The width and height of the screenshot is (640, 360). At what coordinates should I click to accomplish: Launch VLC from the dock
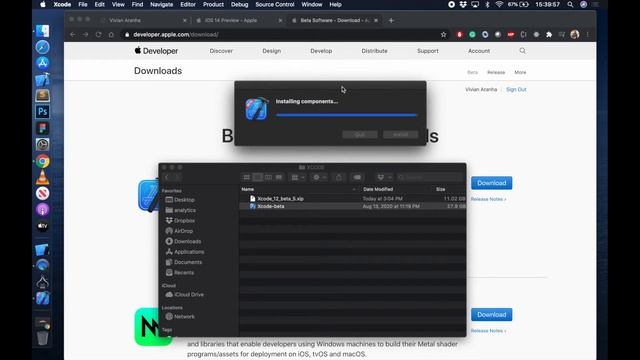tap(42, 177)
